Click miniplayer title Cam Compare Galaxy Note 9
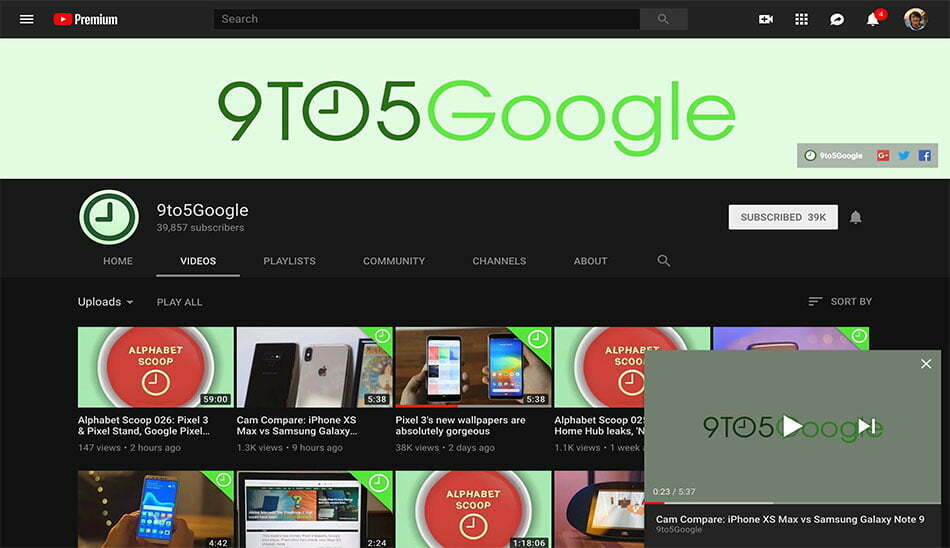This screenshot has height=548, width=950. point(790,519)
